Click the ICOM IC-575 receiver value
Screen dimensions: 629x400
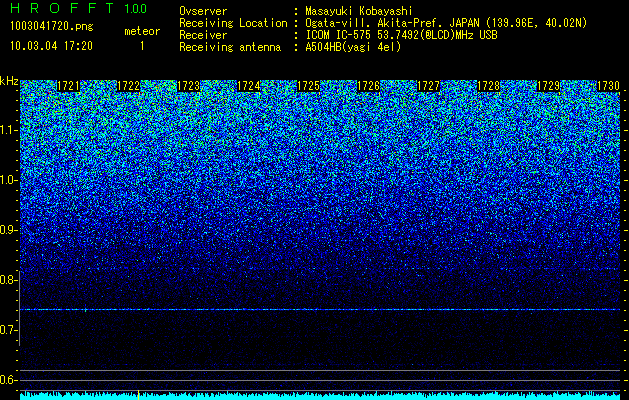(401, 35)
